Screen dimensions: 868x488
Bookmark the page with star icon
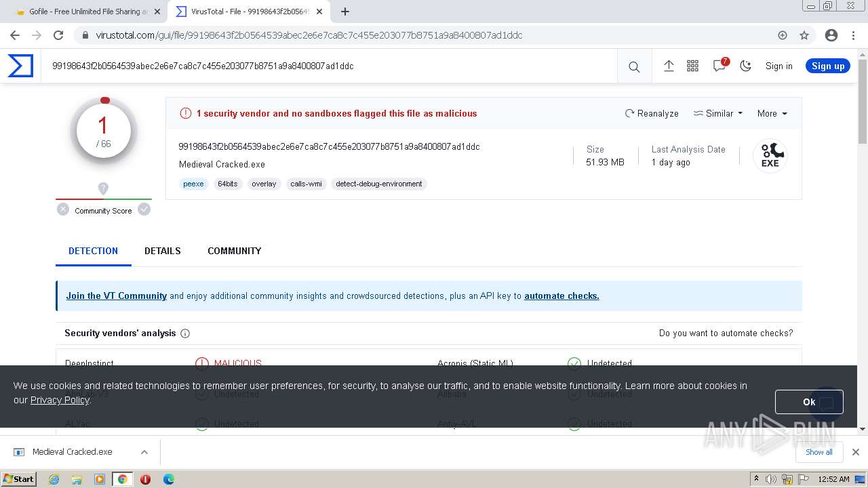point(804,35)
